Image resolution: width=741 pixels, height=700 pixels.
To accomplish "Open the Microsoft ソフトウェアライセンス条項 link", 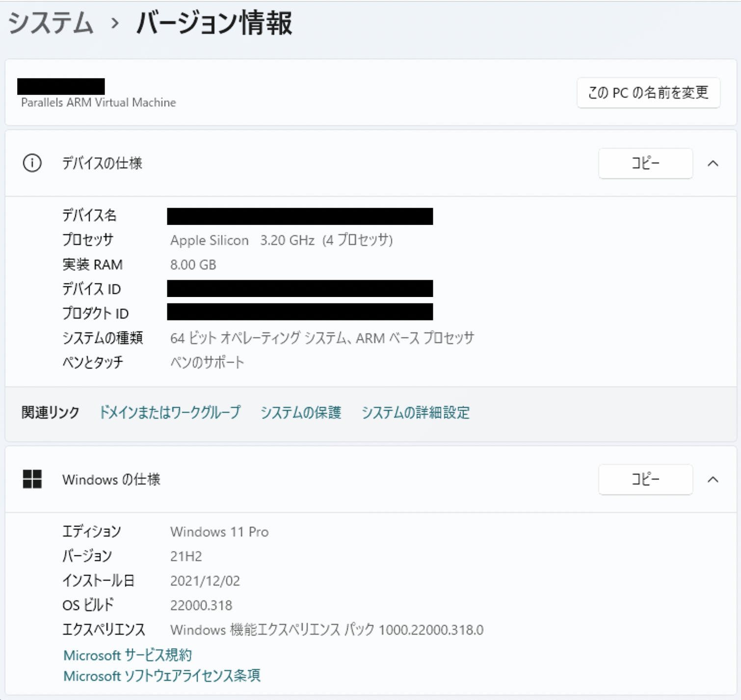I will (162, 676).
